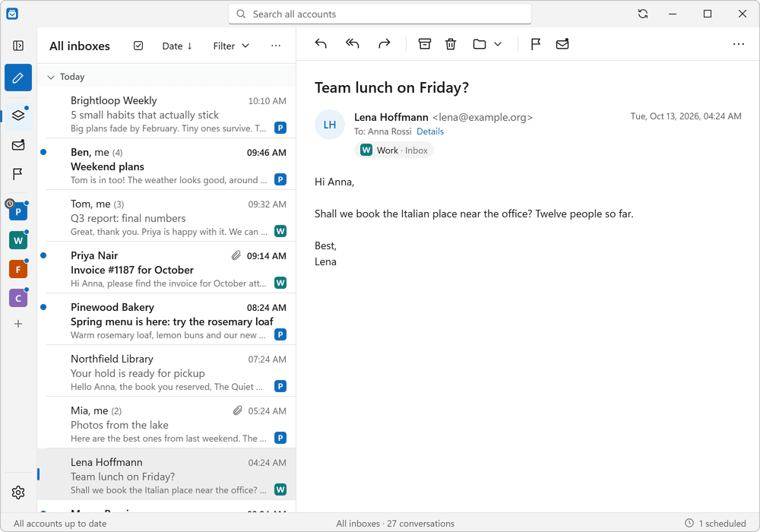This screenshot has height=532, width=760.
Task: Open the Filter dropdown
Action: click(231, 46)
